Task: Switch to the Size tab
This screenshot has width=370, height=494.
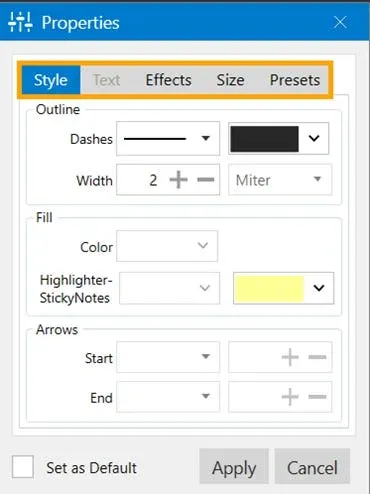Action: tap(230, 80)
